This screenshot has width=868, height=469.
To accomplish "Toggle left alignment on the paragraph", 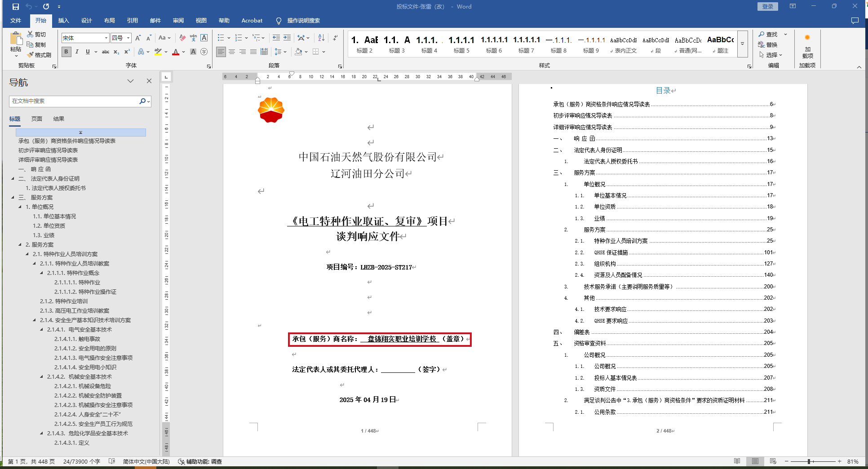I will (x=221, y=52).
